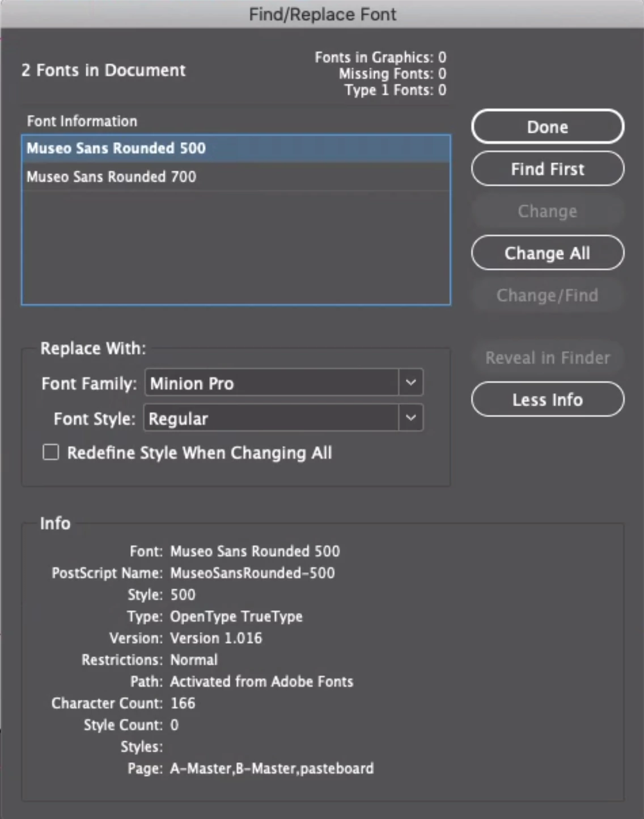Click the 2 Fonts in Document heading

[x=103, y=70]
